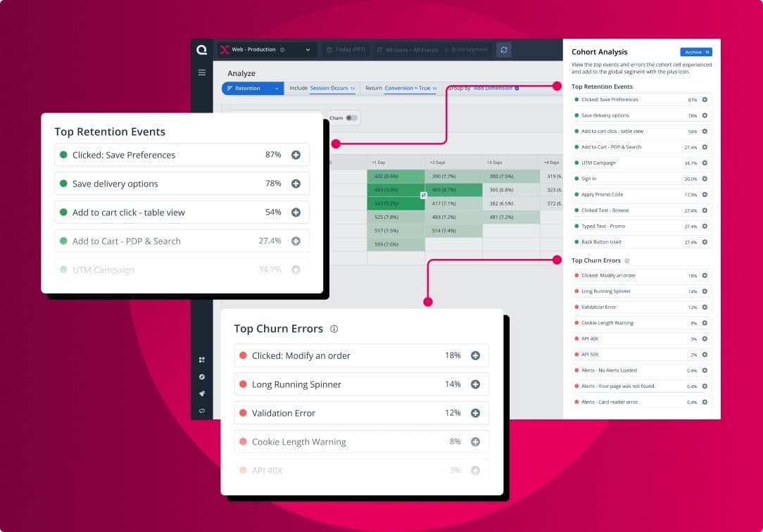The height and width of the screenshot is (532, 763).
Task: Click the info icon beside Top Churn Errors
Action: coord(334,329)
